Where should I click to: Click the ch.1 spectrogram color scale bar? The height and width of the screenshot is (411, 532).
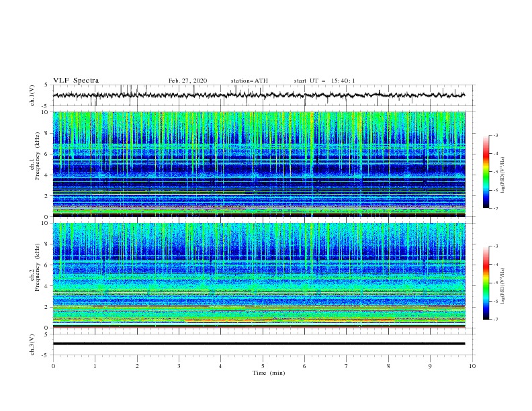coord(486,172)
